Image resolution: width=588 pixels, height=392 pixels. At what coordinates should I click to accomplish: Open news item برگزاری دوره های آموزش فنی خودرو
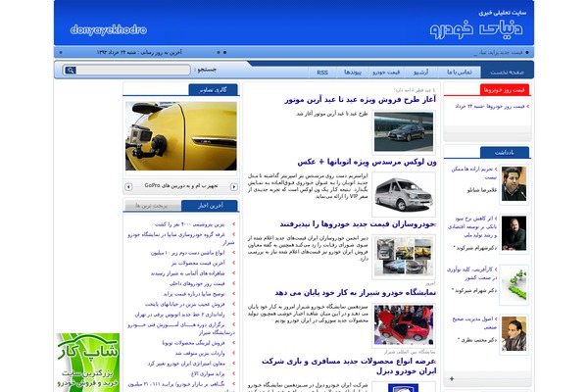pos(181,328)
